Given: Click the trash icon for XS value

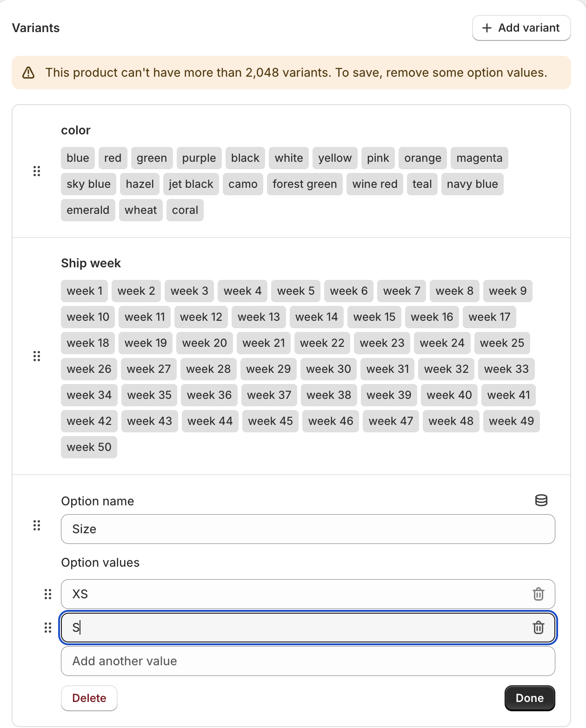Looking at the screenshot, I should coord(538,594).
